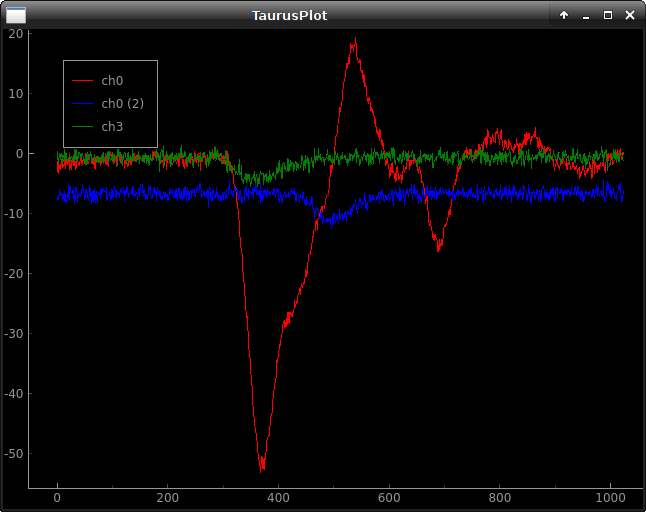Viewport: 646px width, 512px height.
Task: Toggle the ch0 legend label
Action: tap(112, 80)
